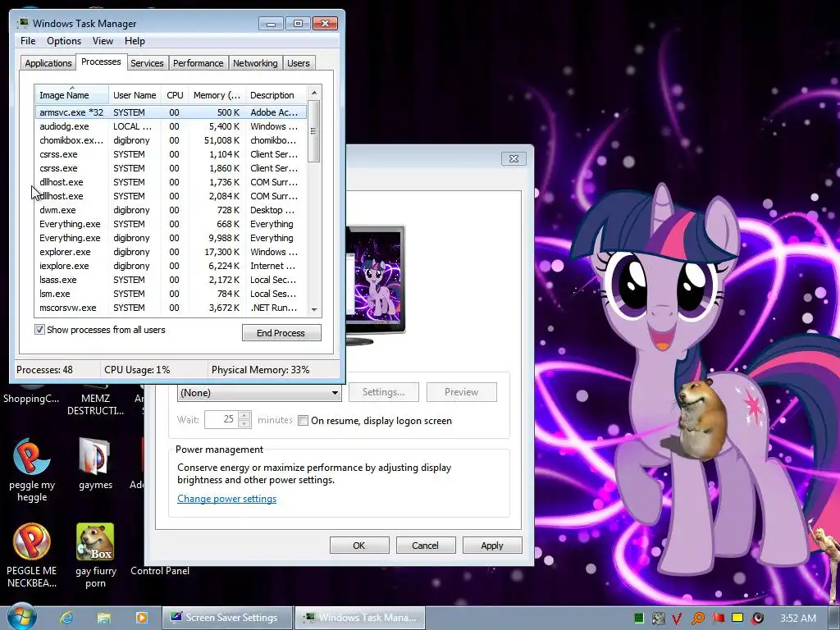Select the MEMZ DESTRUCTI... desktop icon
This screenshot has width=840, height=630.
pos(95,400)
